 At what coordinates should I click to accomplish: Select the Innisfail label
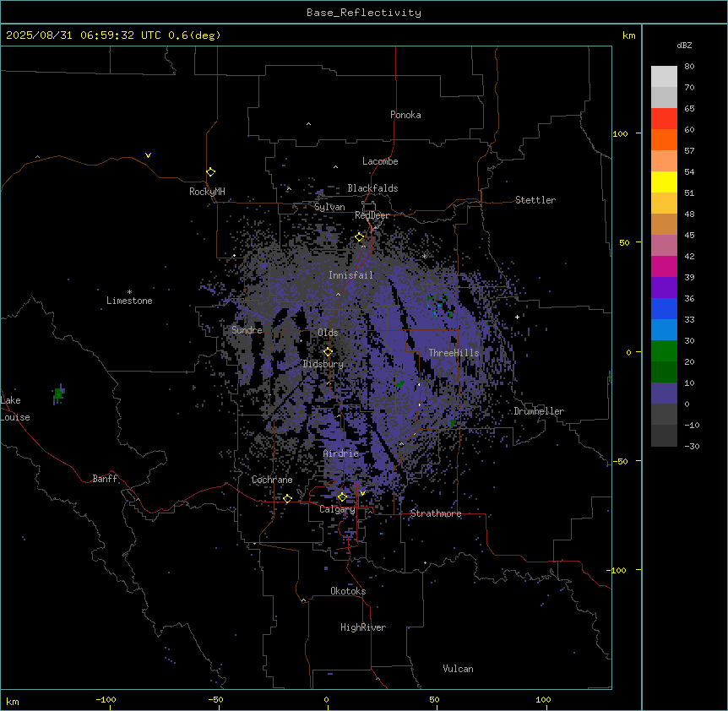(351, 275)
